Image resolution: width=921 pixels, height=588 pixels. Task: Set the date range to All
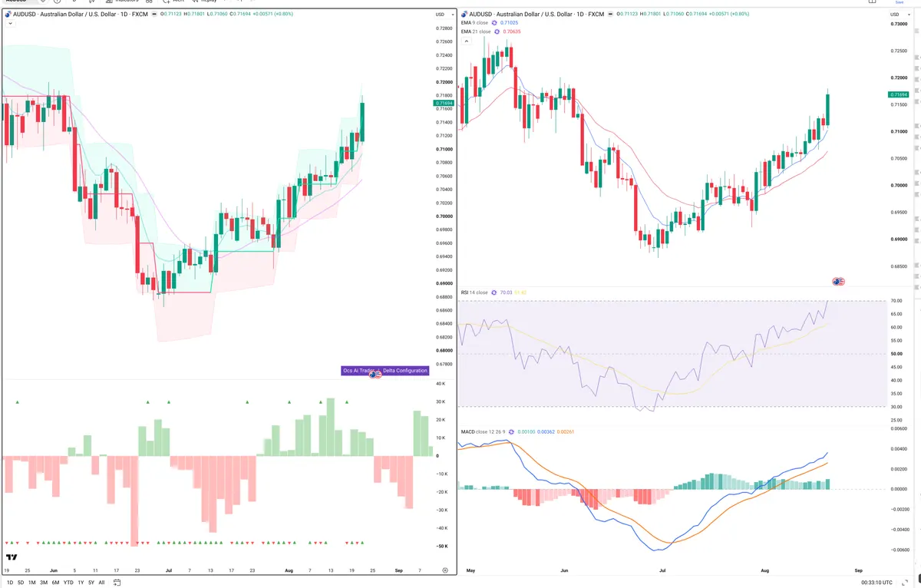[x=102, y=583]
